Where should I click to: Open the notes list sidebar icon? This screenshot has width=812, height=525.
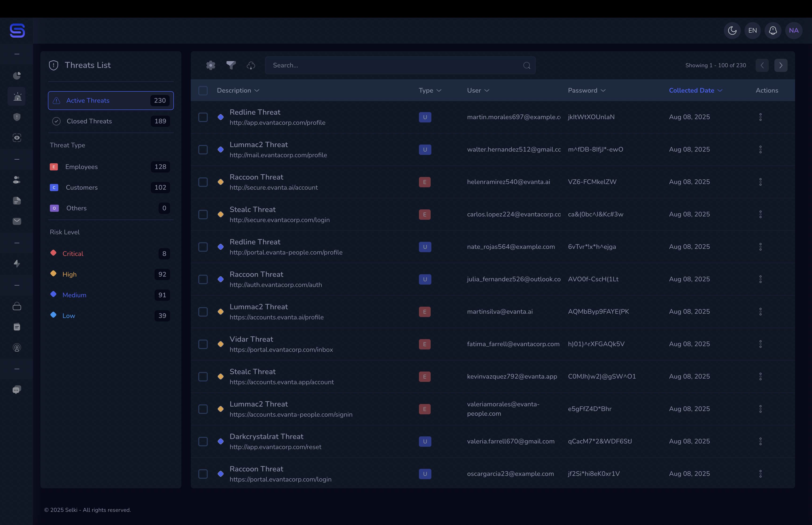coord(17,327)
